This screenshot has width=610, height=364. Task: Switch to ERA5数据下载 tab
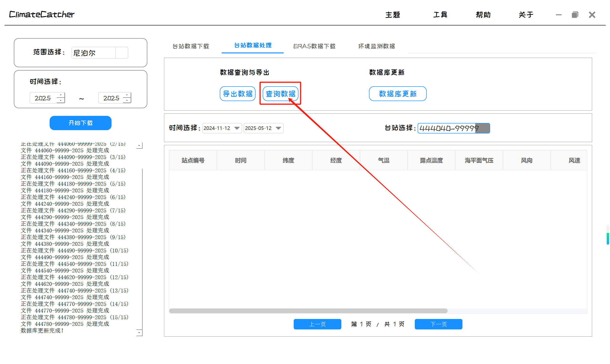pyautogui.click(x=314, y=46)
